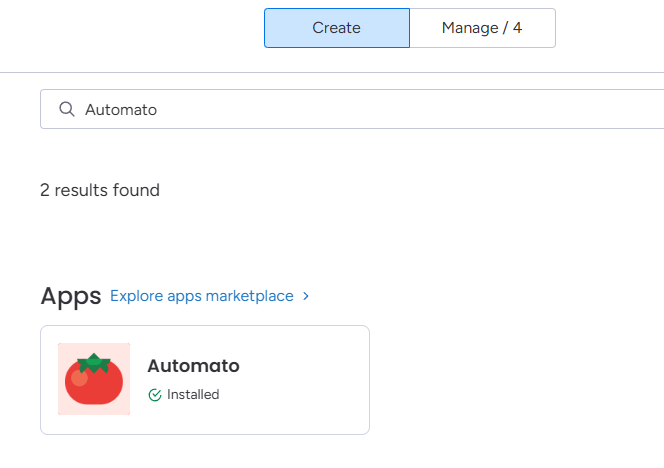This screenshot has width=664, height=468.
Task: Click the magnifying glass search icon
Action: pyautogui.click(x=67, y=109)
